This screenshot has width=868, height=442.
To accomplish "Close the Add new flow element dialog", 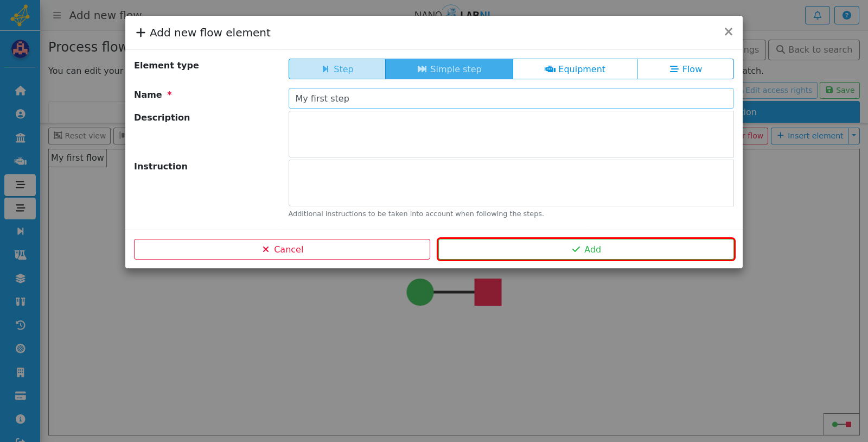I will pos(729,32).
